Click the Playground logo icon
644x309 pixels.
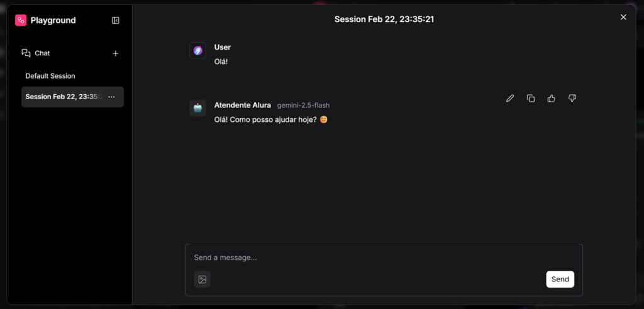click(21, 20)
